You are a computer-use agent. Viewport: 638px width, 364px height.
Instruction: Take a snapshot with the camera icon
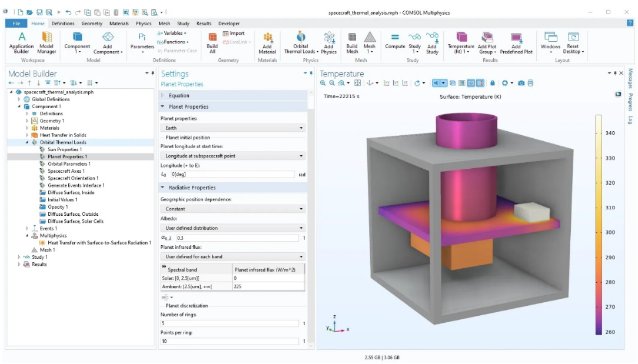click(x=521, y=83)
